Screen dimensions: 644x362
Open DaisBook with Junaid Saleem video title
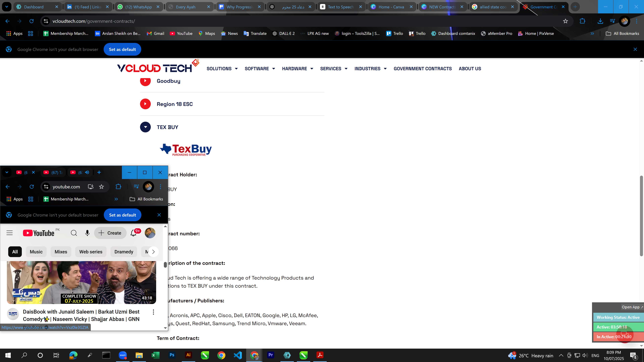pos(81,316)
